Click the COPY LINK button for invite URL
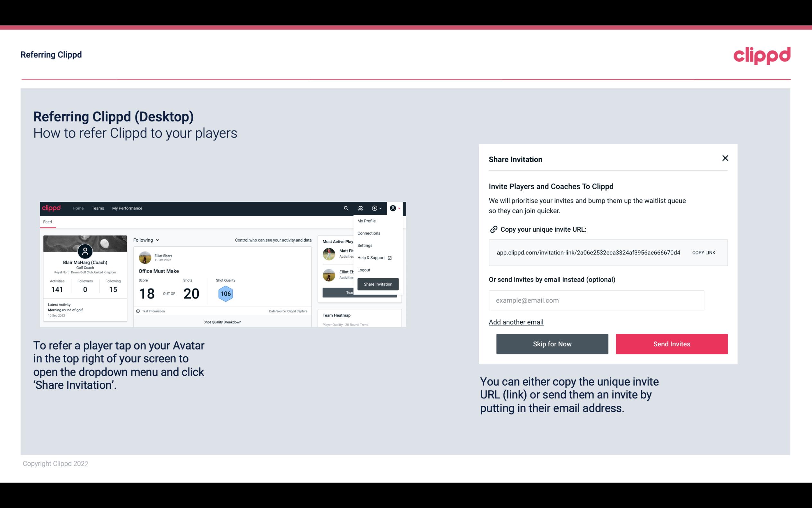 pos(704,252)
